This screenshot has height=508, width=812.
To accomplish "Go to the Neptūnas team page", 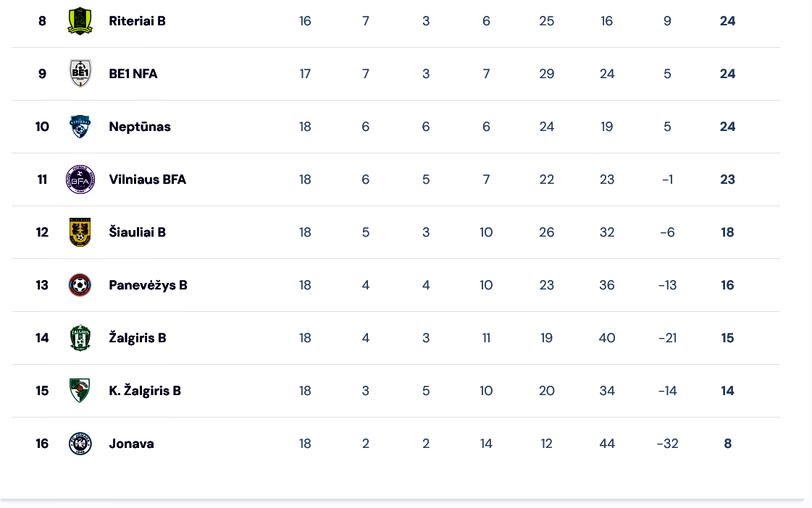I will point(140,127).
